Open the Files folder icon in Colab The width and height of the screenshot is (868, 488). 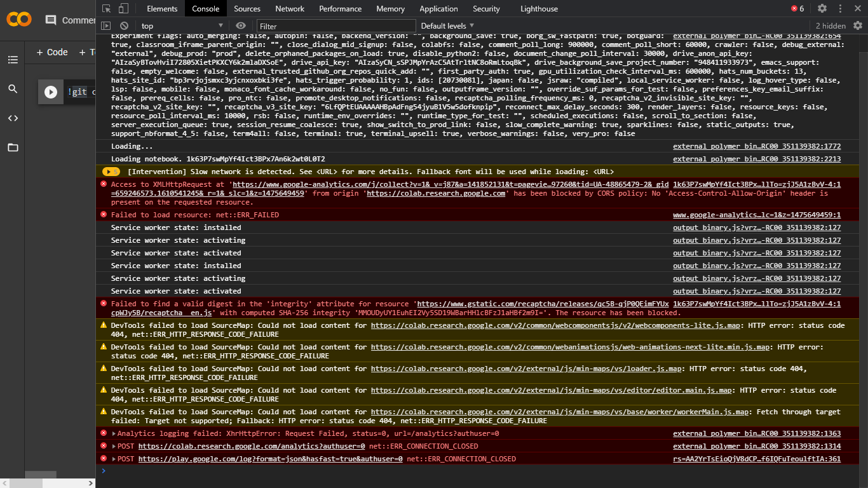(13, 147)
